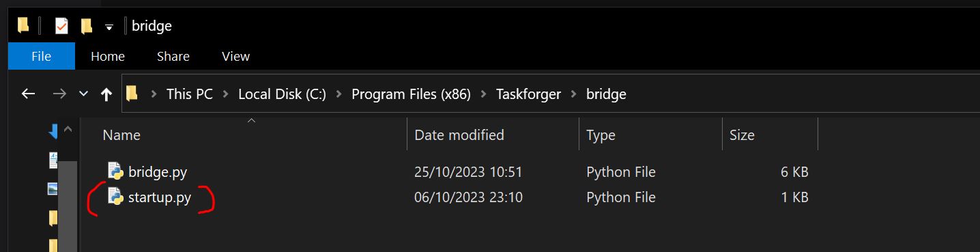This screenshot has height=252, width=980.
Task: Open the Customize Quick Access Toolbar dropdown
Action: (109, 27)
